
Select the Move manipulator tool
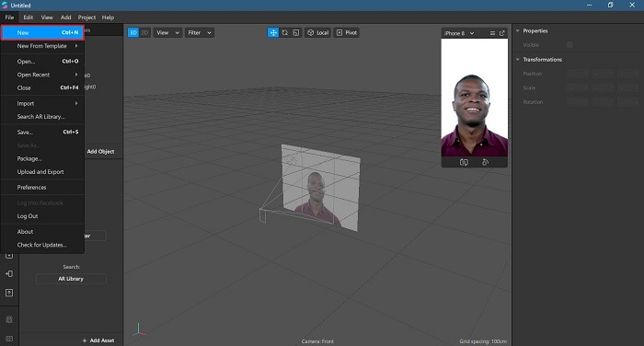[273, 33]
